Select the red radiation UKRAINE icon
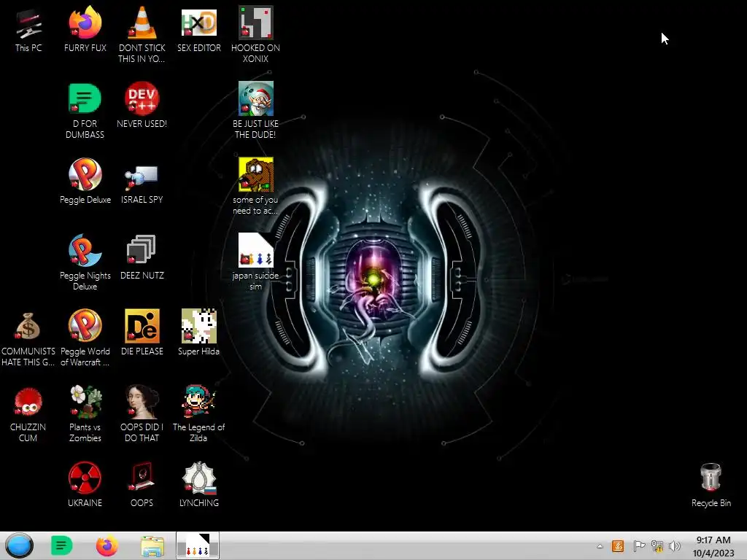This screenshot has width=747, height=560. coord(85,484)
